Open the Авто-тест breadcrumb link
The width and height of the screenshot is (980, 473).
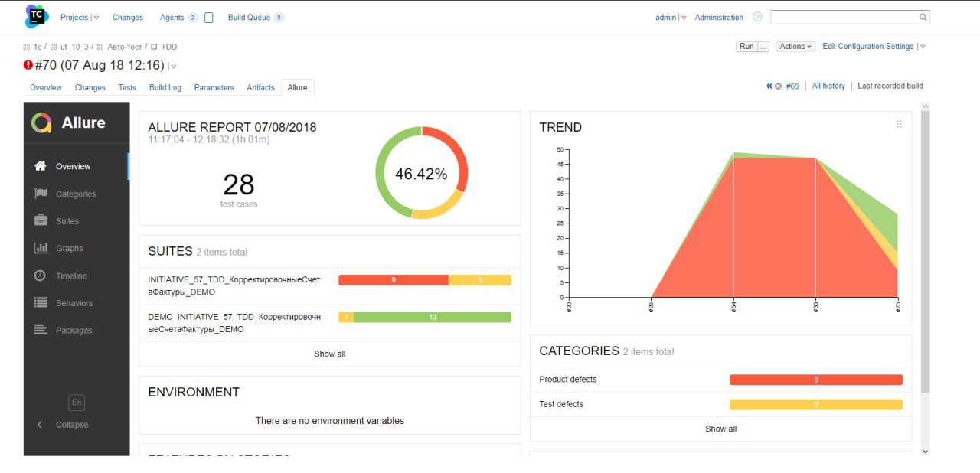click(x=125, y=47)
